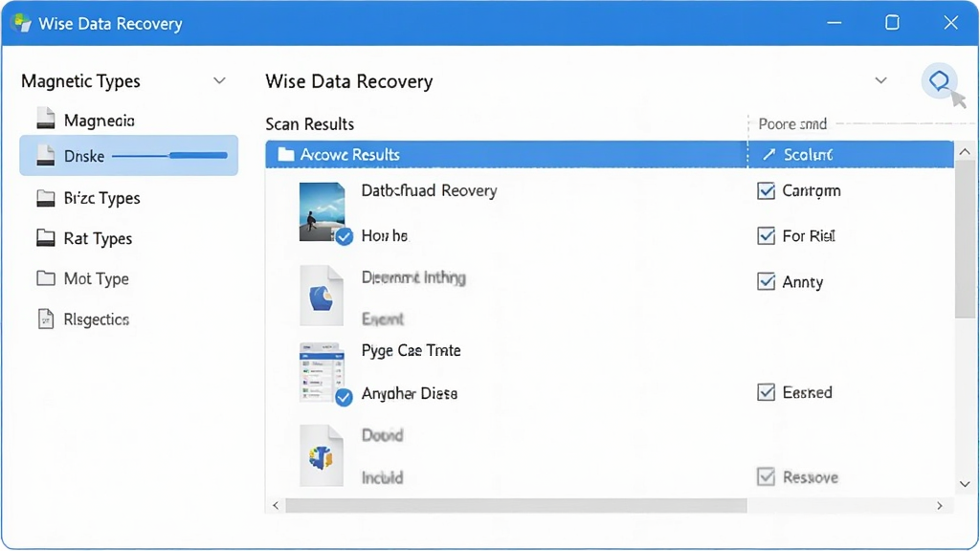Viewport: 980px width, 551px height.
Task: Open the Pyge Cae Tmte spreadsheet thumbnail
Action: (x=322, y=372)
